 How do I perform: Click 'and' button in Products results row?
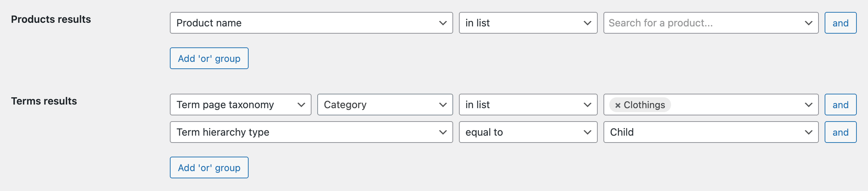840,23
